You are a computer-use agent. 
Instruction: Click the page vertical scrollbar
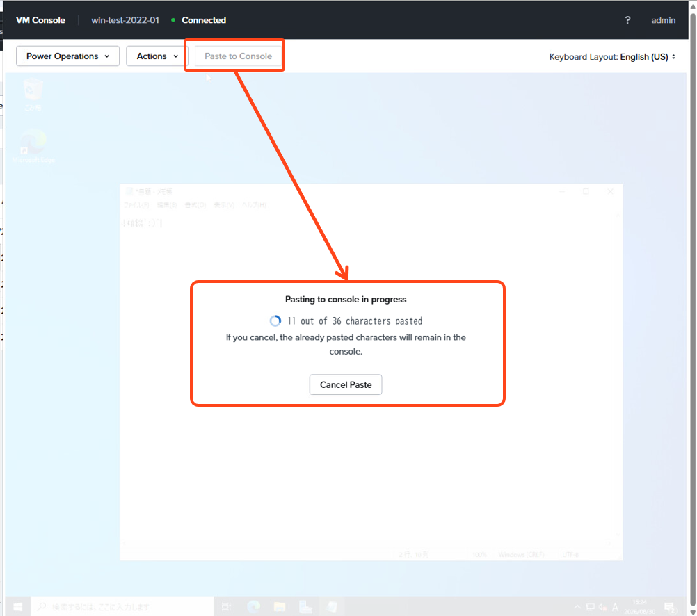click(693, 308)
